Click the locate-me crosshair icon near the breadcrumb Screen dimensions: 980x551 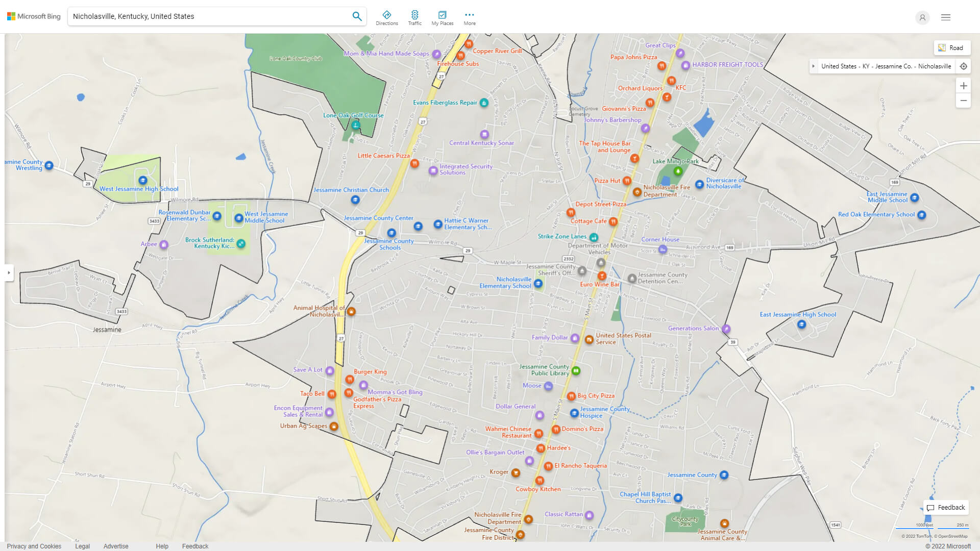(964, 66)
